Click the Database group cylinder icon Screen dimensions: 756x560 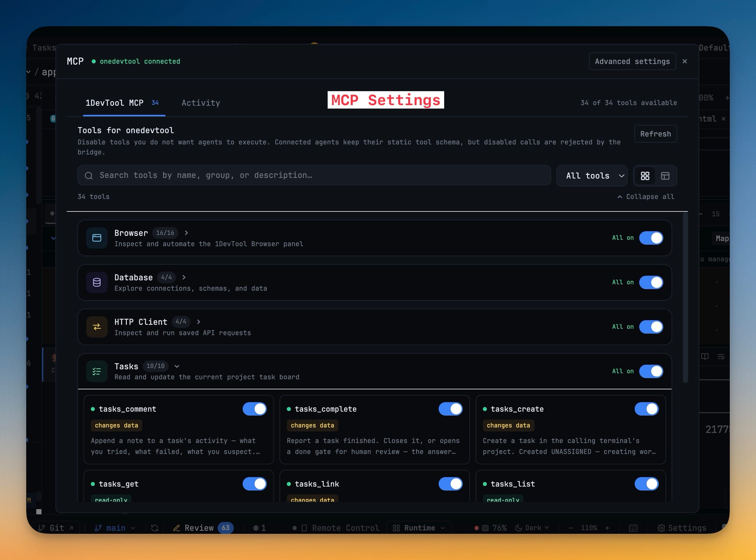coord(97,282)
